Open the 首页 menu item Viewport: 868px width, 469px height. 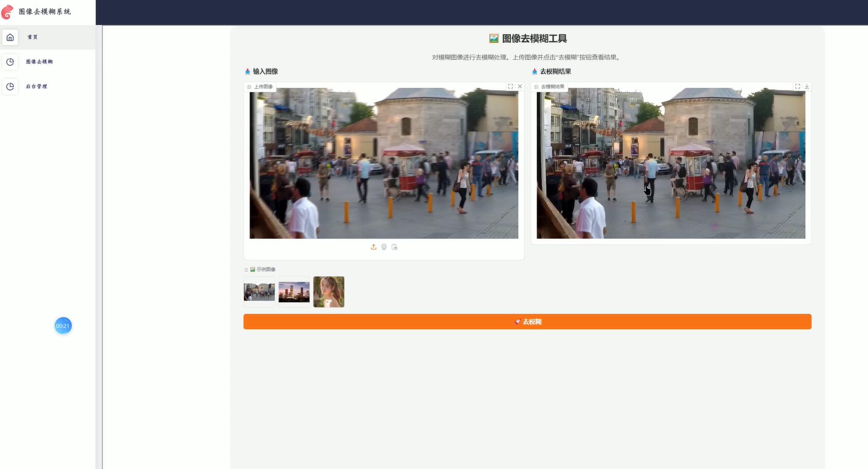click(x=32, y=37)
